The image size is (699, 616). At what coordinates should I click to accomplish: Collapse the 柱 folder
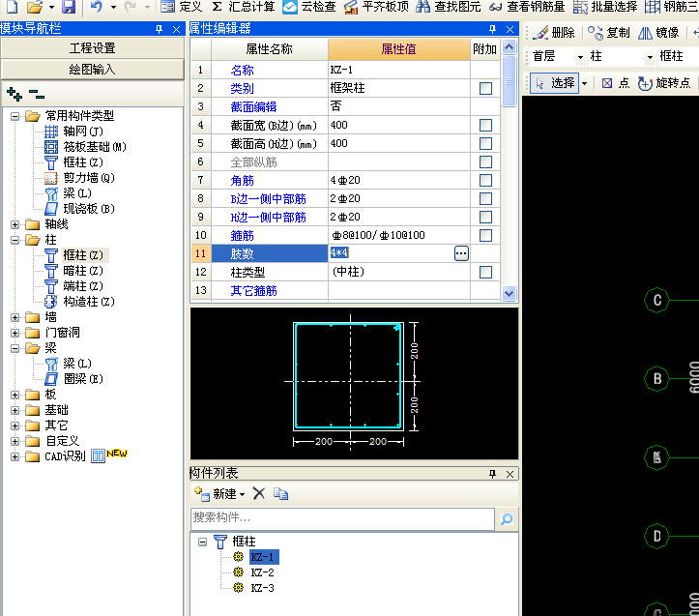15,240
